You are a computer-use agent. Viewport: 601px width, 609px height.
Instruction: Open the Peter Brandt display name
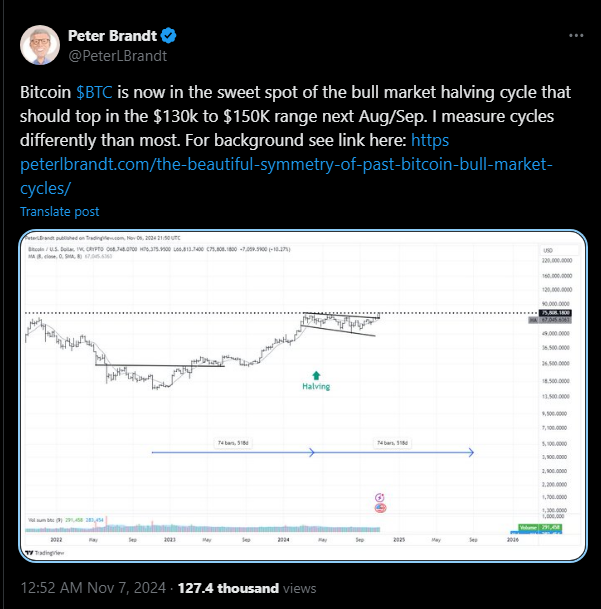click(112, 37)
